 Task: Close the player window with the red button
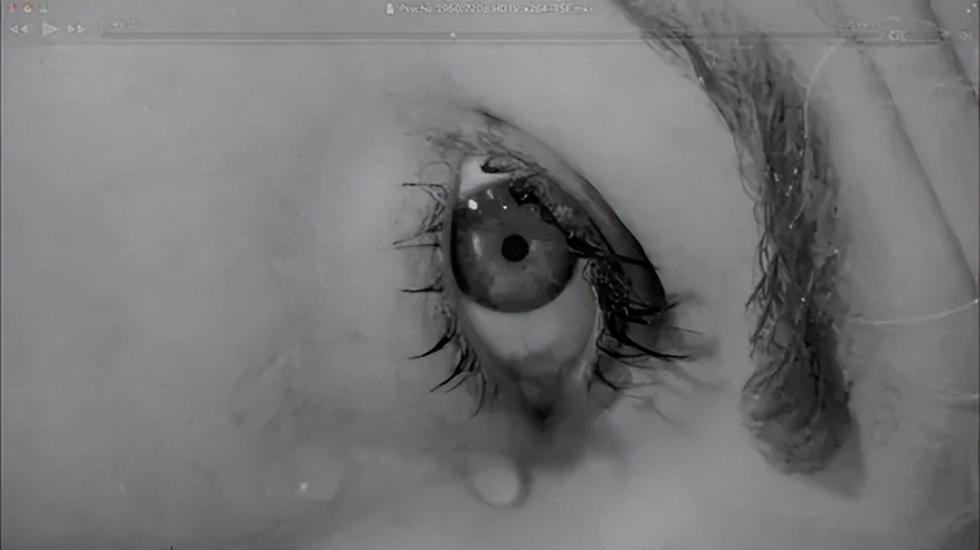point(13,8)
